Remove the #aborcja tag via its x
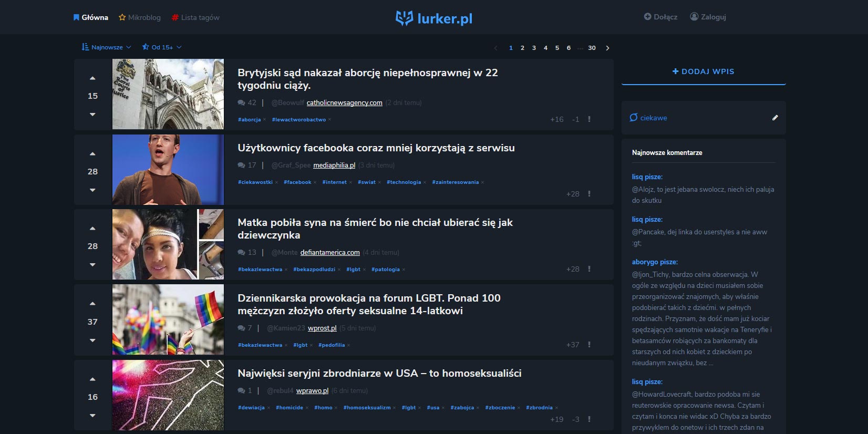This screenshot has height=434, width=868. [x=264, y=120]
